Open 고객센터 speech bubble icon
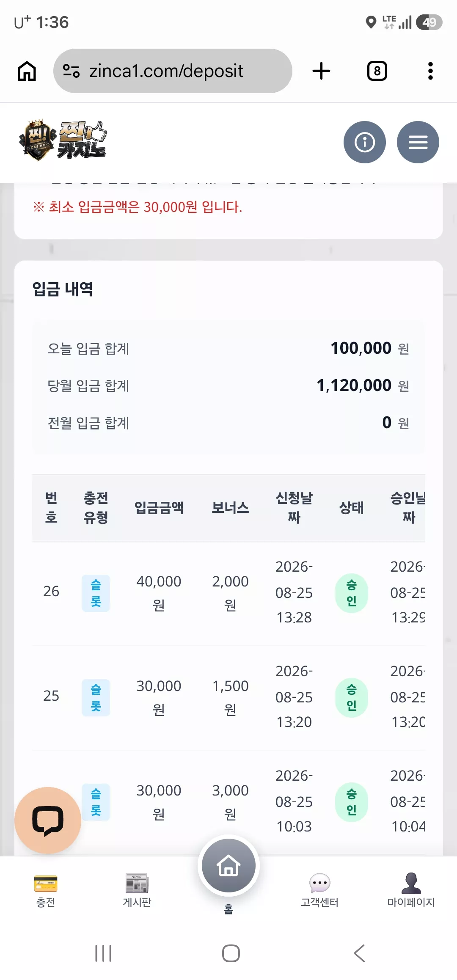Image resolution: width=457 pixels, height=980 pixels. (x=319, y=890)
